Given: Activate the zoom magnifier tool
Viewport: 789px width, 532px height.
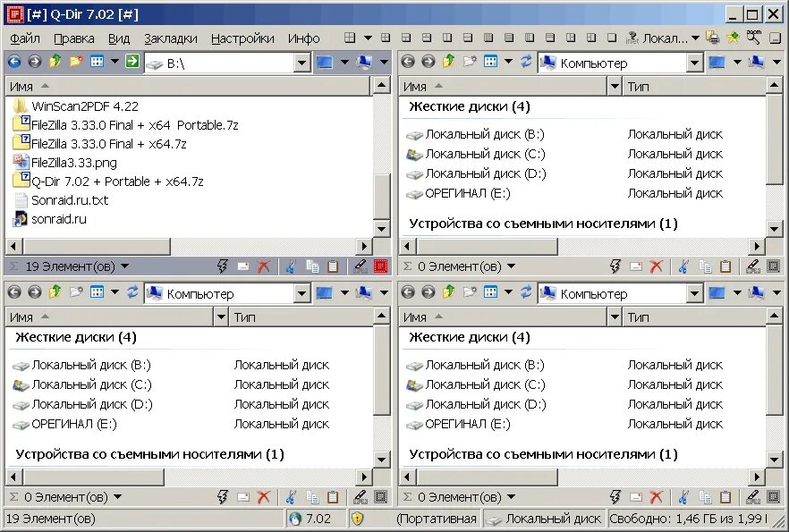Looking at the screenshot, I should [754, 38].
